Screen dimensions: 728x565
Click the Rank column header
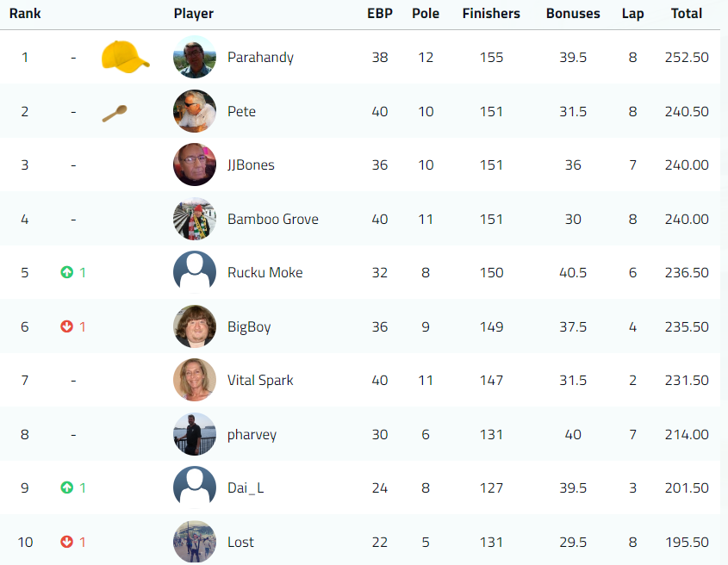coord(25,14)
